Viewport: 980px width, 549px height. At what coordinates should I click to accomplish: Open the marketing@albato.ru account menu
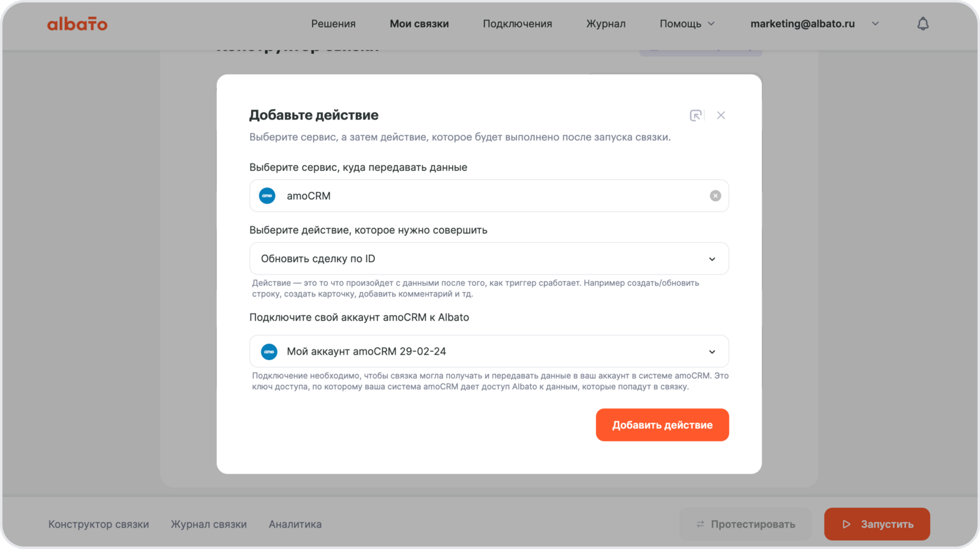pyautogui.click(x=815, y=24)
